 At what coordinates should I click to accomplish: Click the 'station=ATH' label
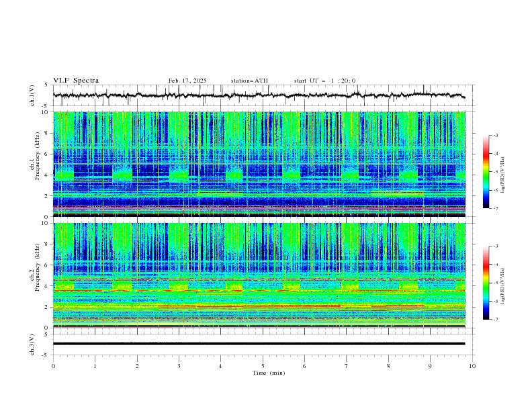click(x=249, y=81)
